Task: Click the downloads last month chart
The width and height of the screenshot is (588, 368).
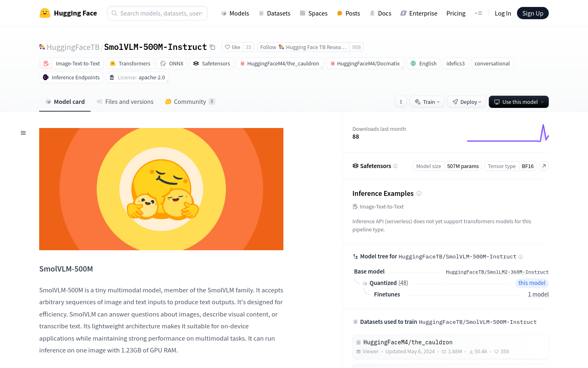Action: point(508,133)
